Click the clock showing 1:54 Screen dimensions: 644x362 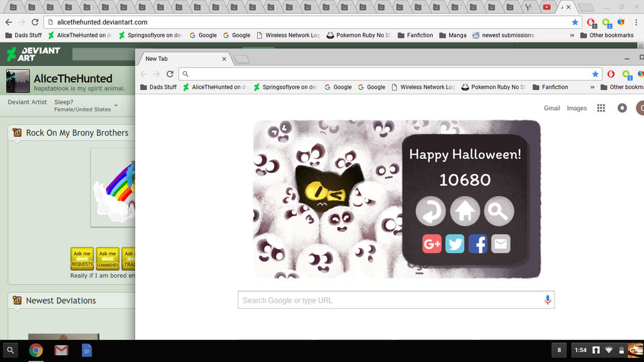[580, 350]
